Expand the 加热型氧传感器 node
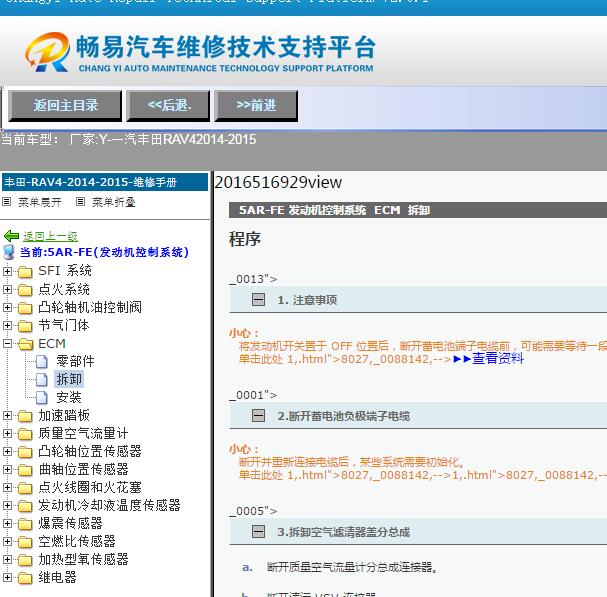 click(7, 559)
